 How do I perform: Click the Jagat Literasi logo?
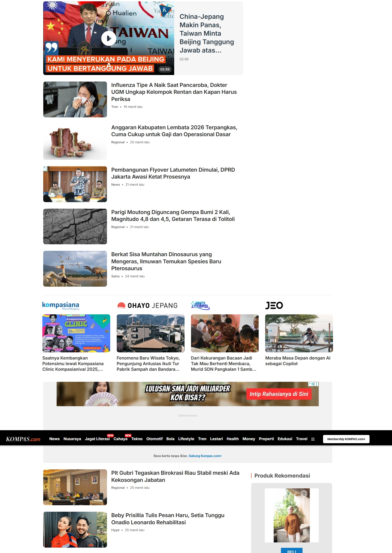click(x=200, y=305)
